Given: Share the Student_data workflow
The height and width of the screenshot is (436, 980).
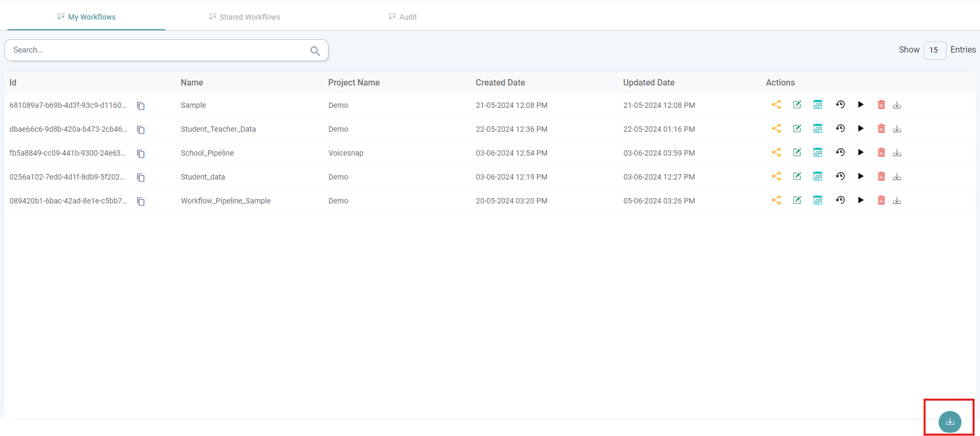Looking at the screenshot, I should tap(776, 176).
